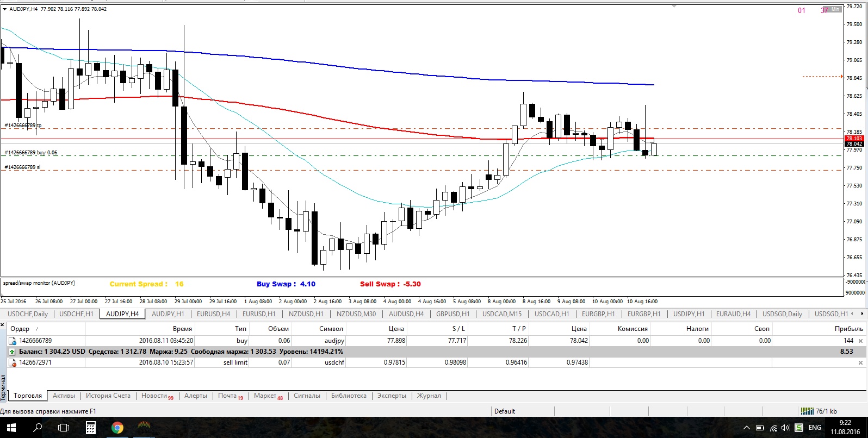Click the battery tray icon

(760, 428)
